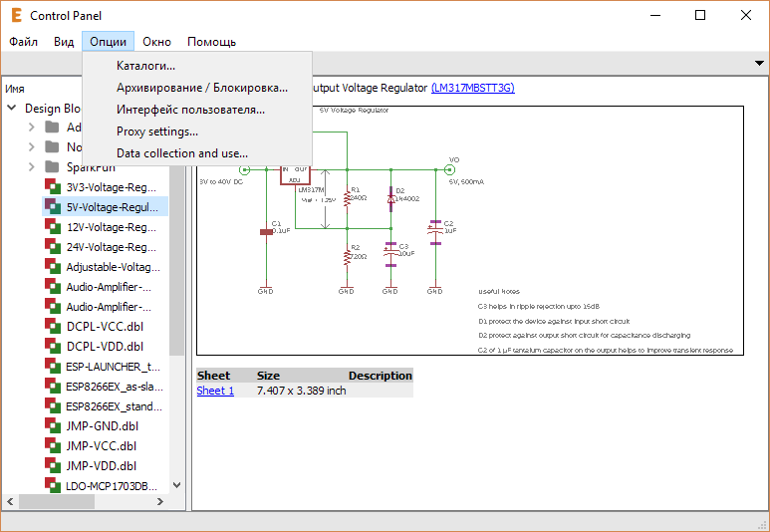Click the tree's horizontal scrollbar thumb

click(x=57, y=501)
